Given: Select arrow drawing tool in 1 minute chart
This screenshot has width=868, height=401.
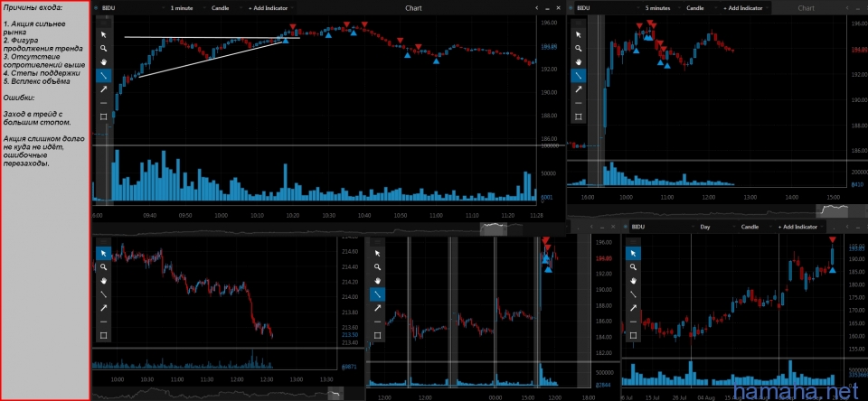Looking at the screenshot, I should click(103, 89).
